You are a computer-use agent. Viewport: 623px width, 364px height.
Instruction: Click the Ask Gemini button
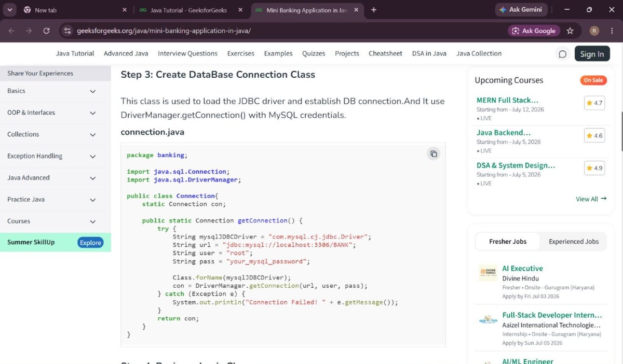[x=521, y=10]
